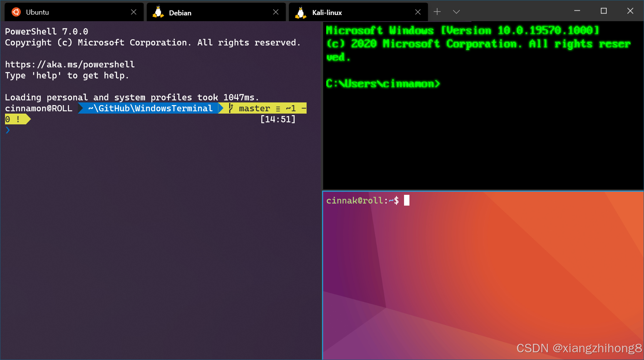Focus the cinnak@roll bash prompt
The image size is (644, 360).
pos(362,200)
